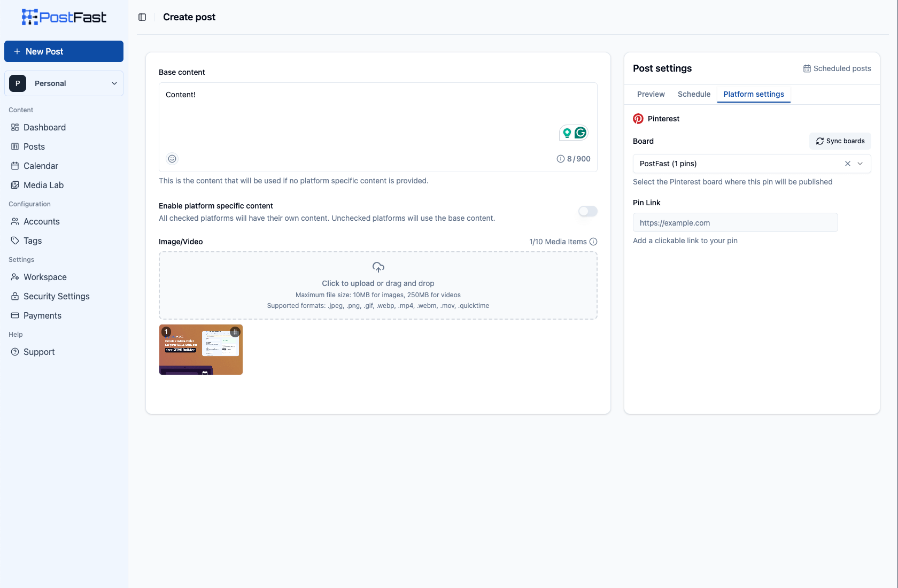The image size is (898, 588).
Task: Open Media Lab from the sidebar
Action: pos(43,185)
